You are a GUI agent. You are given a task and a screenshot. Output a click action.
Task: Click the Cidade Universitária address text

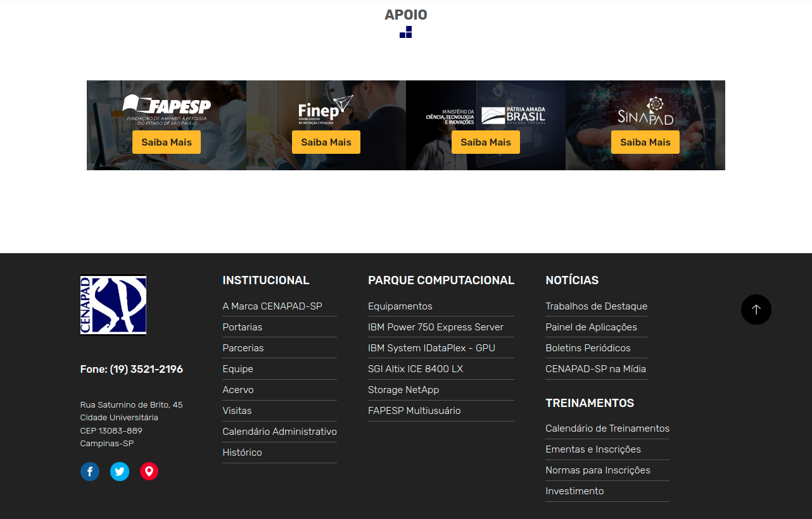(x=119, y=418)
